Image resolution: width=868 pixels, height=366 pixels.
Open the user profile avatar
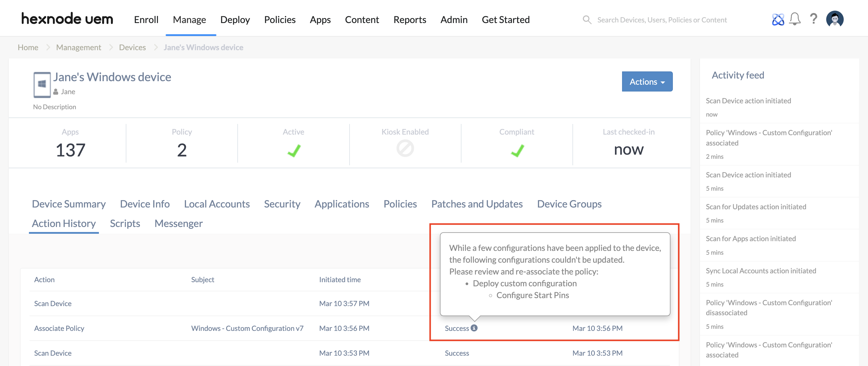tap(835, 19)
